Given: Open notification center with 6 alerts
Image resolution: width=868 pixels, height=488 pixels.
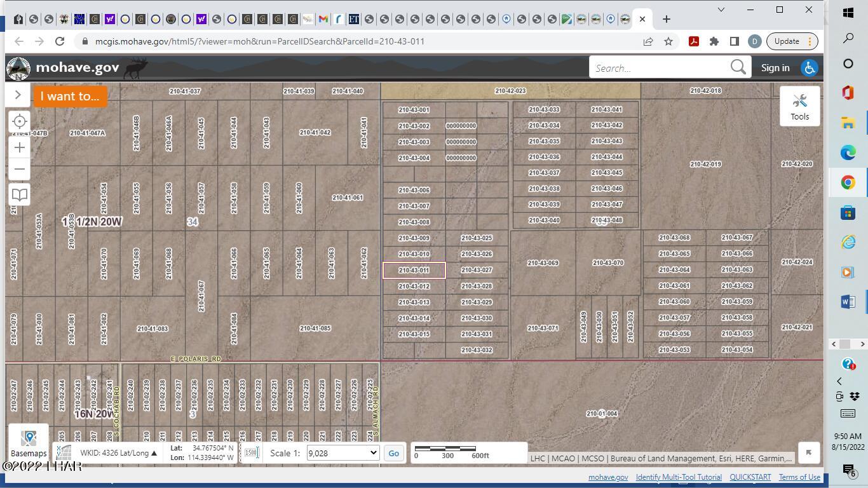Looking at the screenshot, I should pyautogui.click(x=848, y=470).
